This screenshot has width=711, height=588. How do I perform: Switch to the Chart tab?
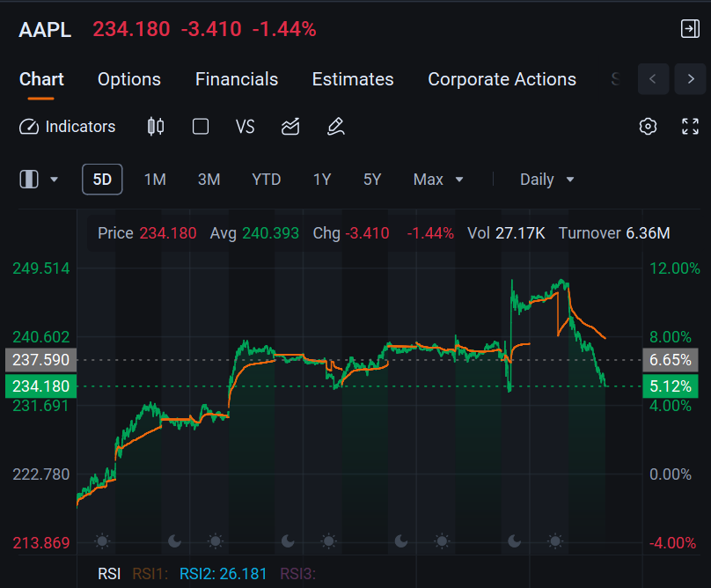pyautogui.click(x=41, y=79)
